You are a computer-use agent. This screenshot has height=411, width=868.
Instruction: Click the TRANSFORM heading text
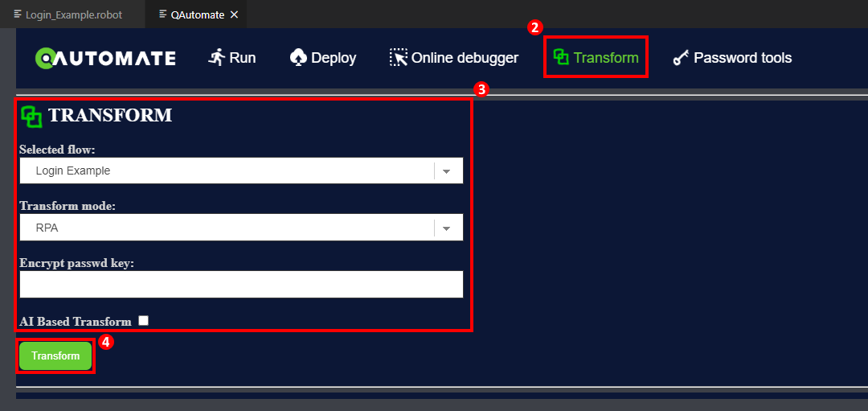[x=110, y=115]
